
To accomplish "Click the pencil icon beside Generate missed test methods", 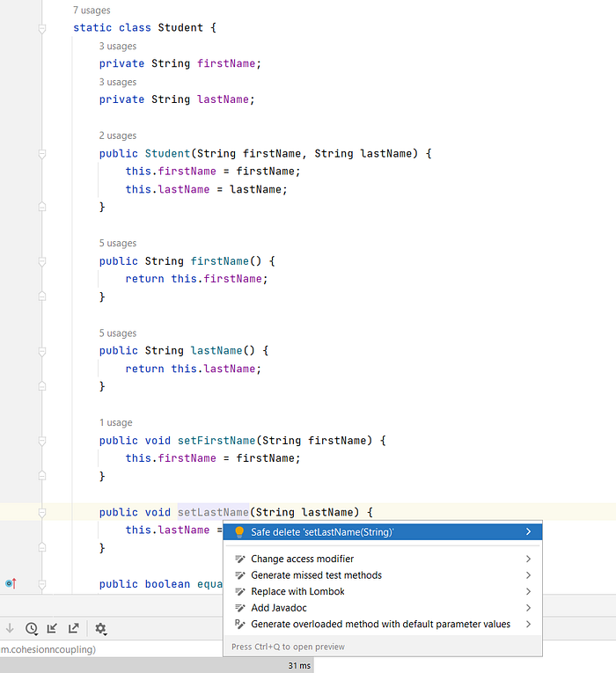I will tap(240, 575).
